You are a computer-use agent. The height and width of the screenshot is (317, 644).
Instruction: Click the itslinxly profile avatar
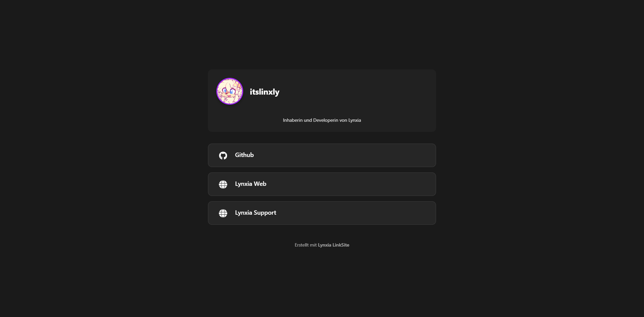pos(230,91)
